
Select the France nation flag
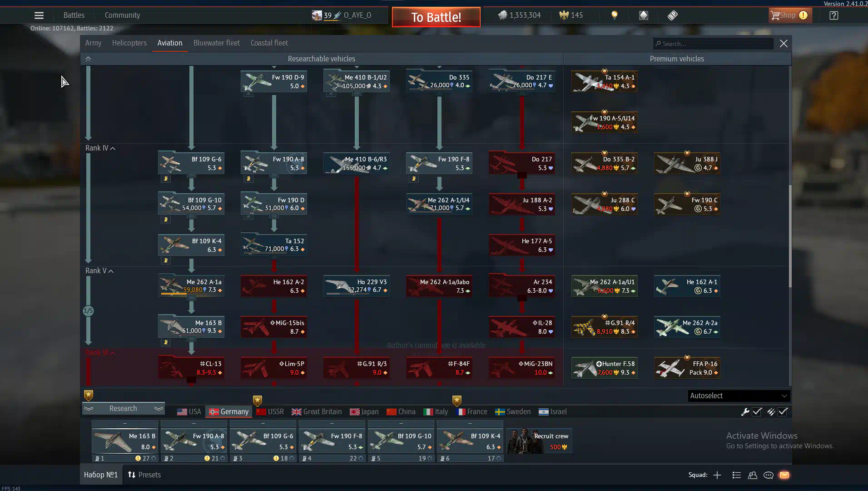(471, 412)
